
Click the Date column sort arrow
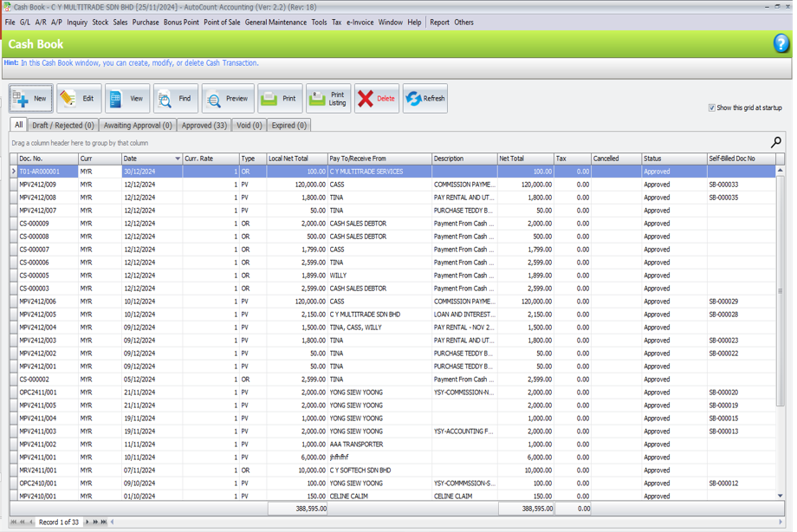pos(178,159)
